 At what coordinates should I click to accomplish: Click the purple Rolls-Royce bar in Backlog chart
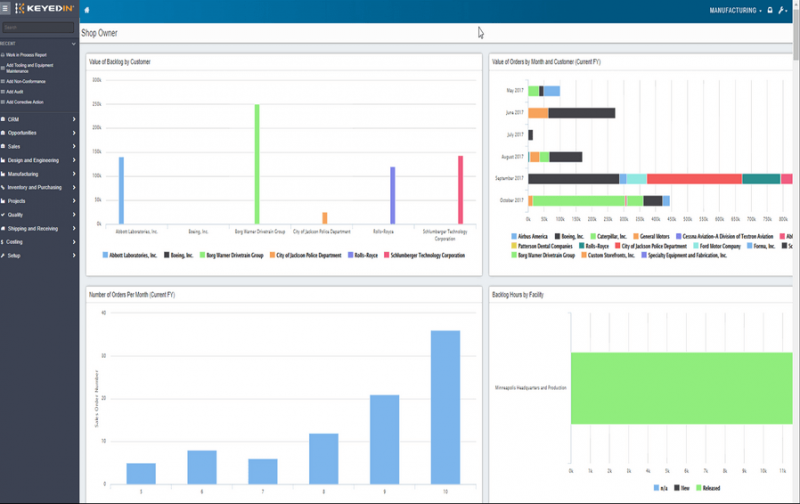[x=392, y=195]
